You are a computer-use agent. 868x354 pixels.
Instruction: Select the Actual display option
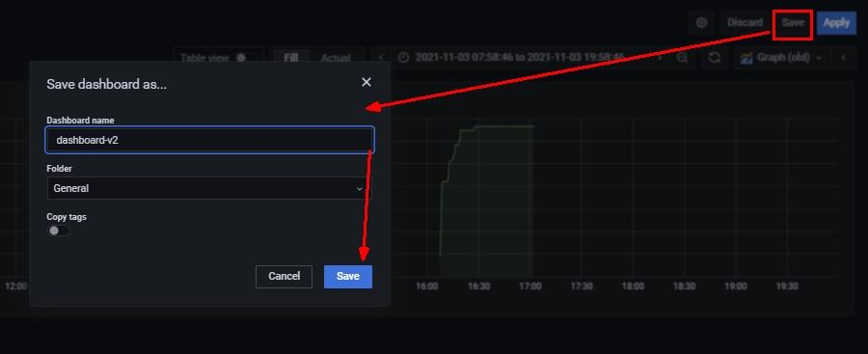(336, 58)
